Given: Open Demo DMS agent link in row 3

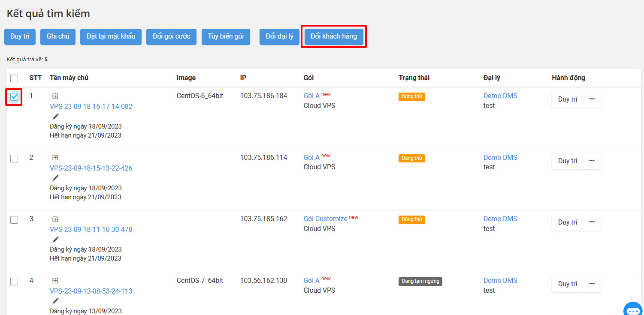Looking at the screenshot, I should [500, 219].
